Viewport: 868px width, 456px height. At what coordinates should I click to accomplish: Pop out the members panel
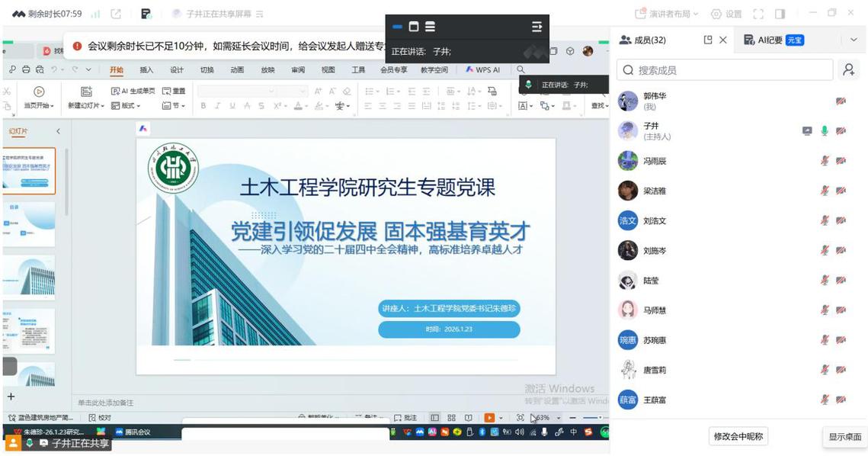coord(707,40)
